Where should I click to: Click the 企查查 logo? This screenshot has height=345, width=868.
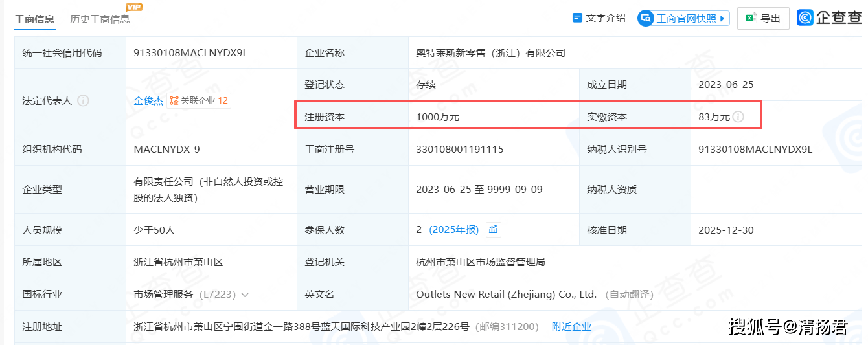point(829,18)
